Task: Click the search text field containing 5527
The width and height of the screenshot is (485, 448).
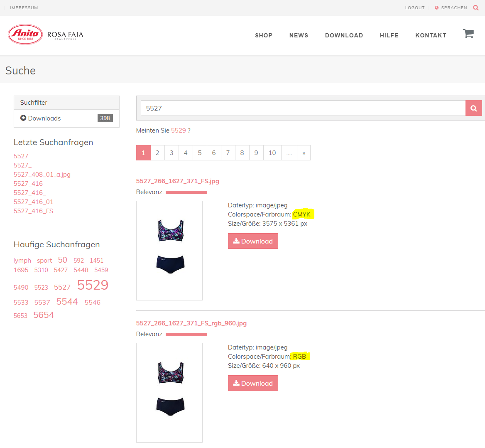Action: coord(303,108)
